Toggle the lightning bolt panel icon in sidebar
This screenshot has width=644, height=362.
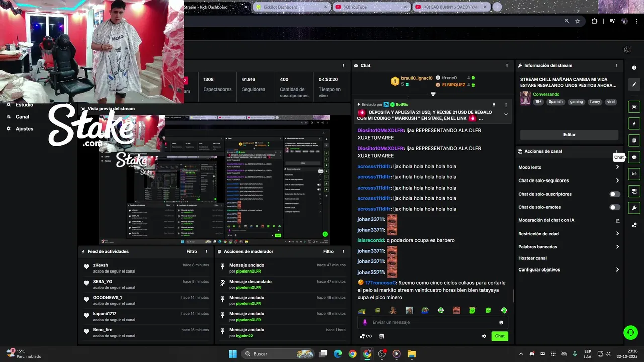coord(634,124)
